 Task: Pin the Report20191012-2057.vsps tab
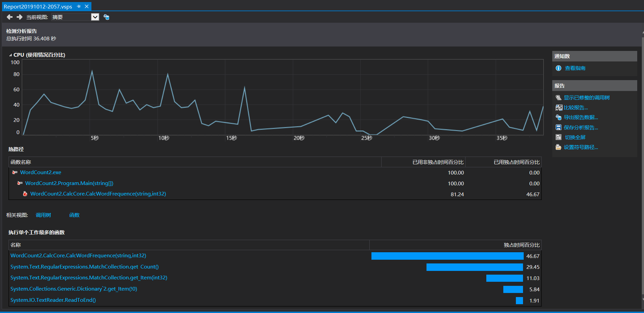click(x=79, y=6)
